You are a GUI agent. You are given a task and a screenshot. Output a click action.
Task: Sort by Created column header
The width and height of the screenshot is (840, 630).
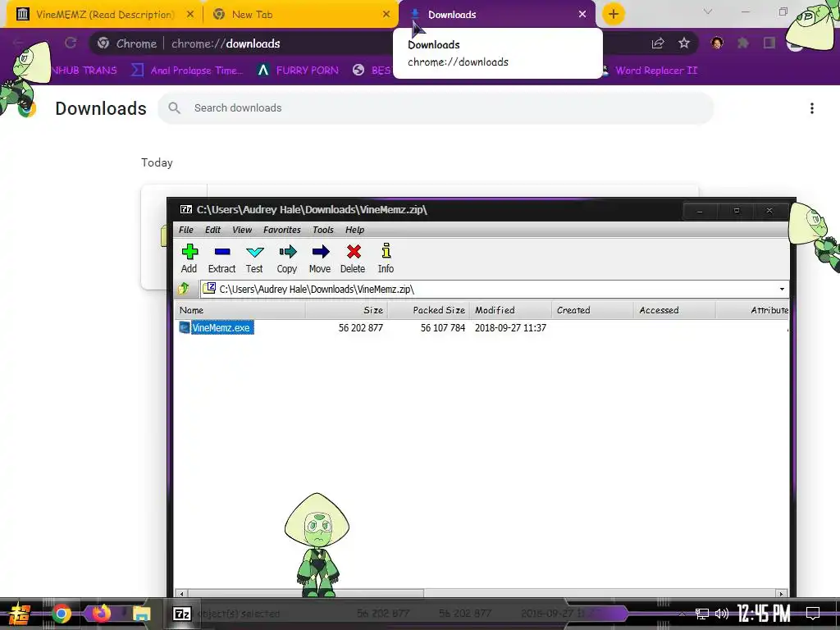592,310
